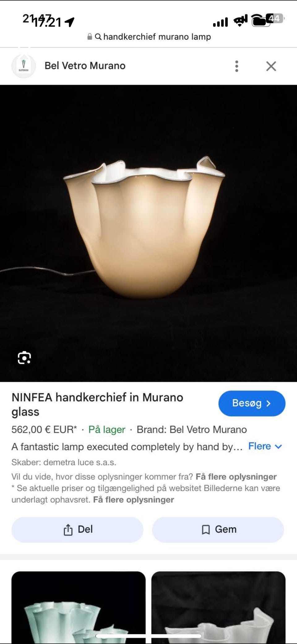This screenshot has width=297, height=644.
Task: Tap the handkerchief murano lamp search field
Action: [149, 37]
